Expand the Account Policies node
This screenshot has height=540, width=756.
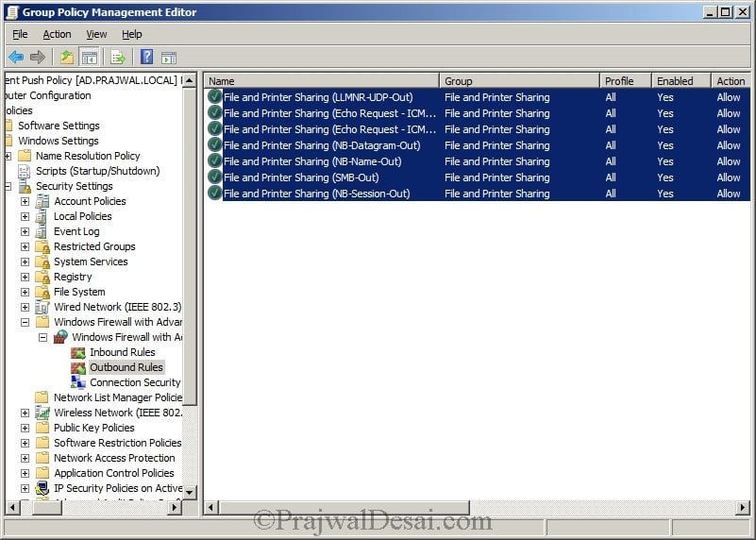pyautogui.click(x=25, y=201)
